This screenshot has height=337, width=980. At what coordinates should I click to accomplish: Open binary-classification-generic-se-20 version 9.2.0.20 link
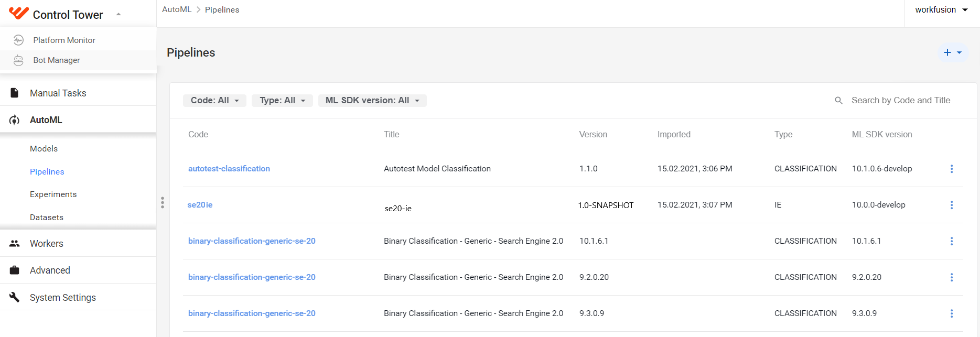[252, 277]
